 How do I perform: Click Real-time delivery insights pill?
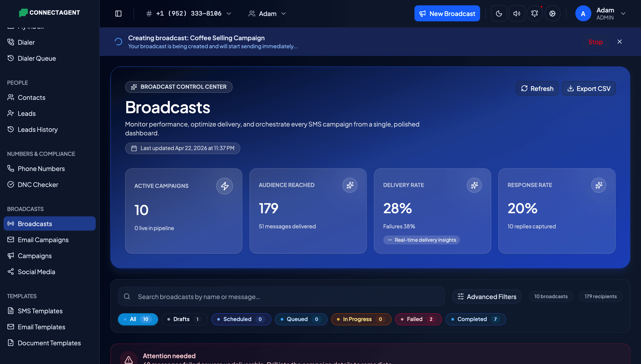tap(421, 240)
